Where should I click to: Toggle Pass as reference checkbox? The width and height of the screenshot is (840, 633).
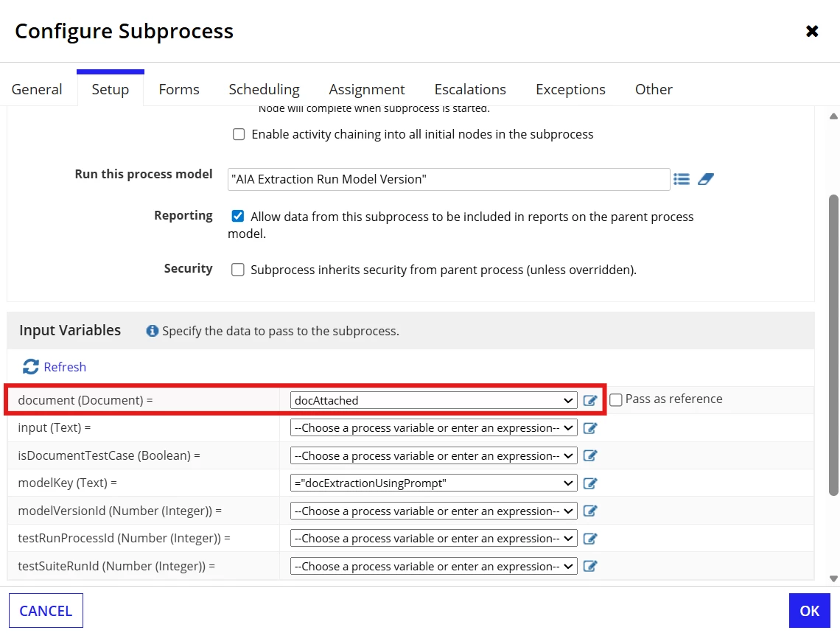coord(616,399)
